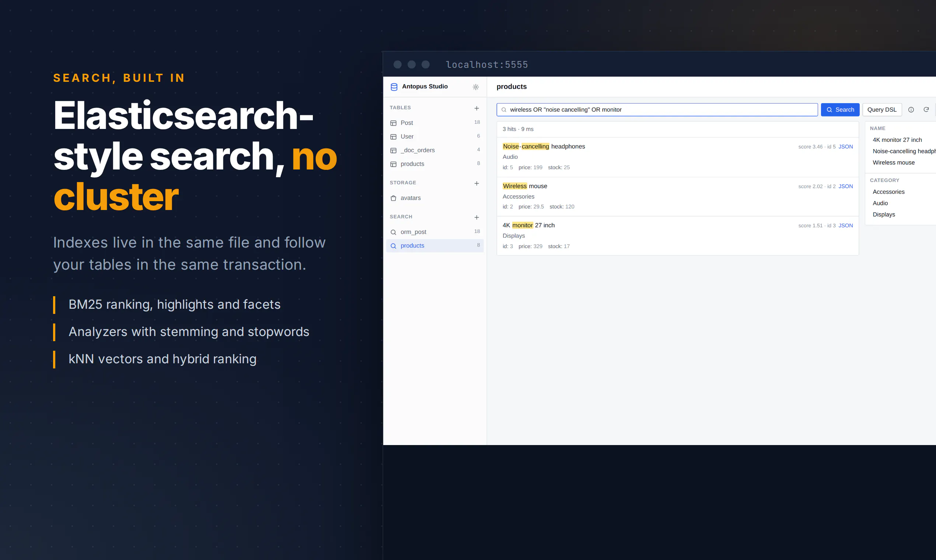Click the '3 hits · 9 ms' status text
The image size is (936, 560).
518,129
